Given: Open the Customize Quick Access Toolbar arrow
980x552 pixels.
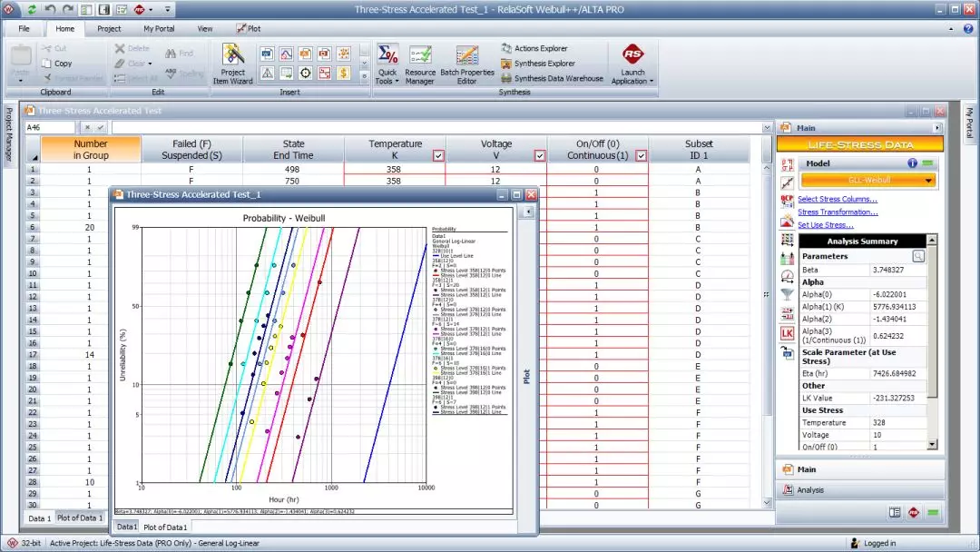Looking at the screenshot, I should point(168,9).
